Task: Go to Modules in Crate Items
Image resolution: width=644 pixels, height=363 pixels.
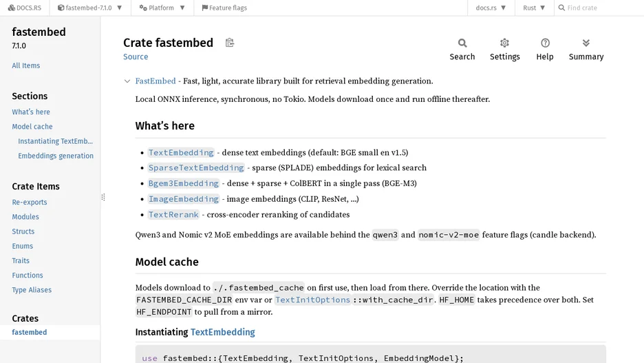Action: click(x=25, y=217)
